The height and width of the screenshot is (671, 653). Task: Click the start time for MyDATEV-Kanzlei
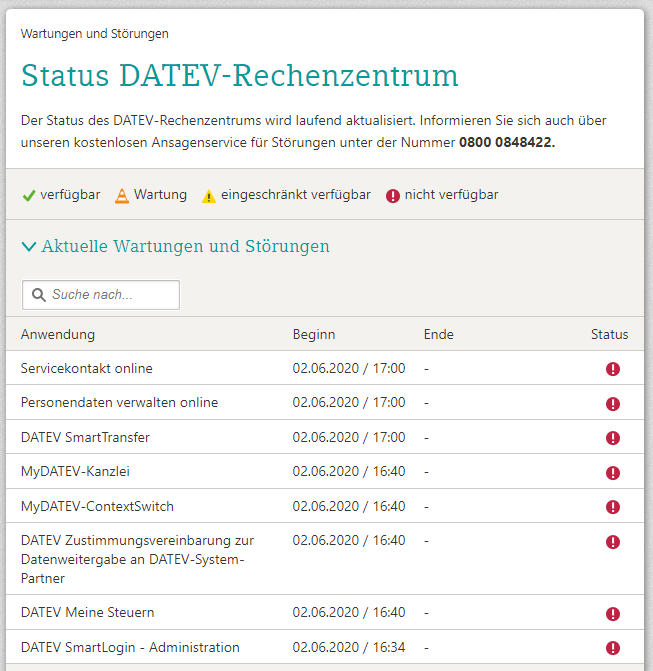pyautogui.click(x=349, y=471)
